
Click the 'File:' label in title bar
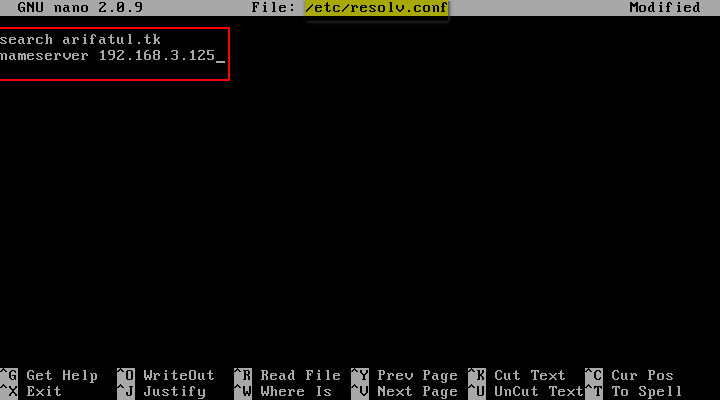pyautogui.click(x=273, y=7)
